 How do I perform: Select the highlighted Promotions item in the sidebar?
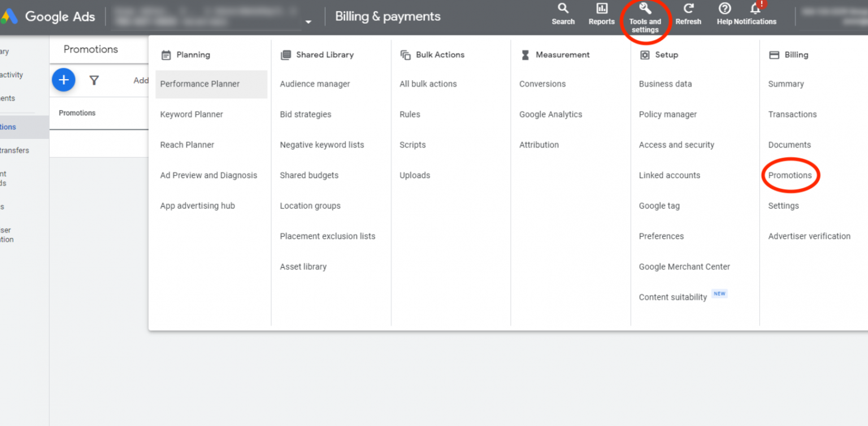pyautogui.click(x=11, y=127)
